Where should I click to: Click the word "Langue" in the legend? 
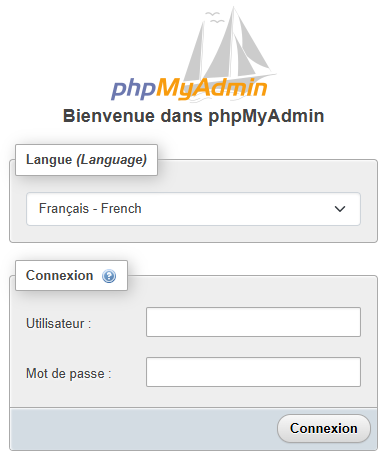49,160
